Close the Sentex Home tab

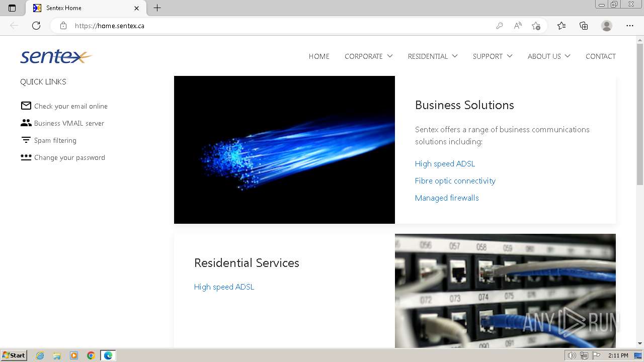click(137, 8)
